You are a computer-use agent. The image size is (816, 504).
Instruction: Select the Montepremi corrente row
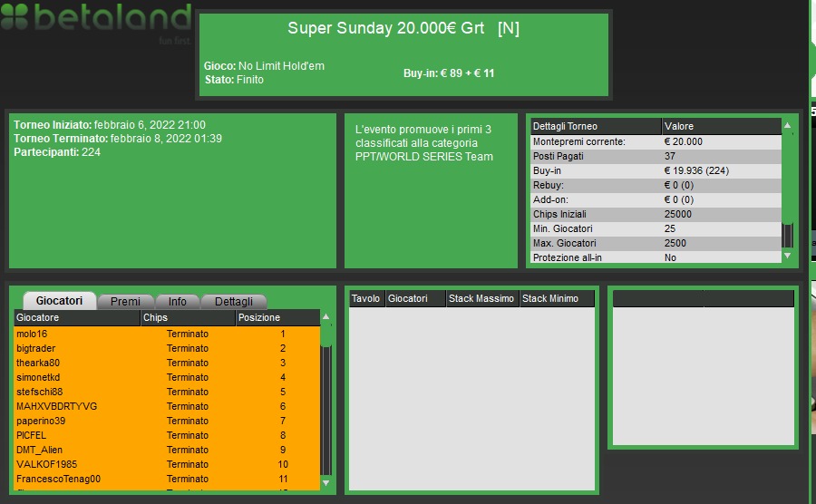656,141
